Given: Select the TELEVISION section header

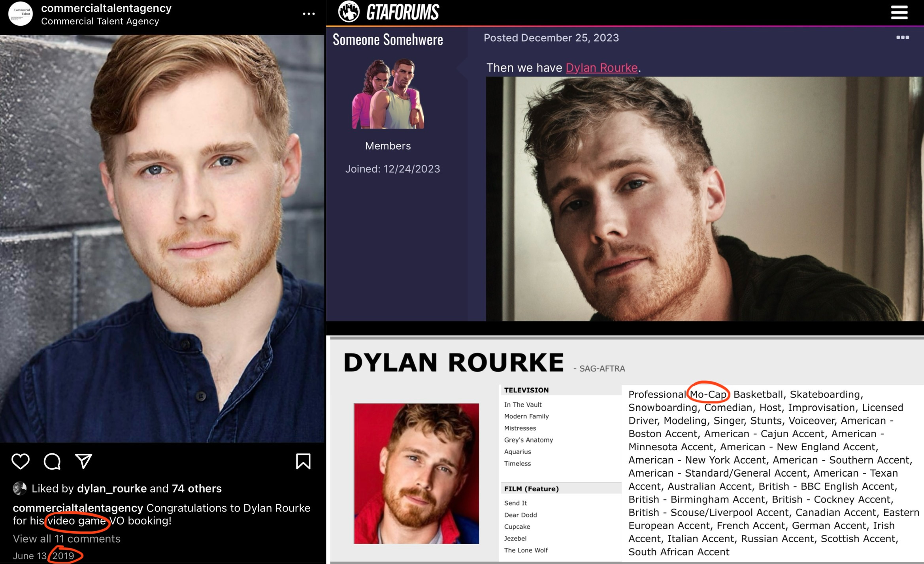Looking at the screenshot, I should coord(526,390).
